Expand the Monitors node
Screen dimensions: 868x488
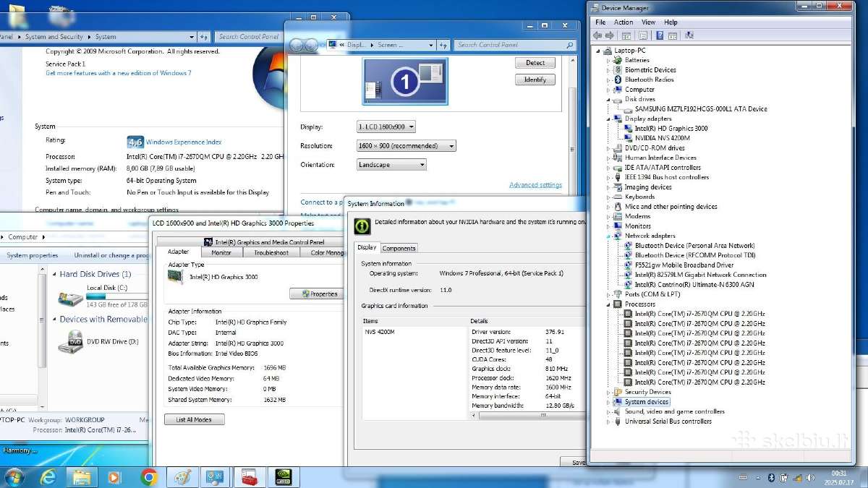click(x=609, y=226)
